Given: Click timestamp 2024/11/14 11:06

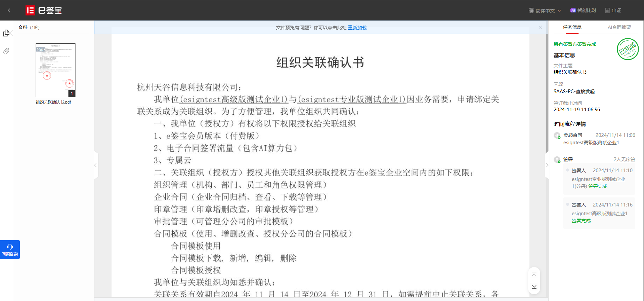Looking at the screenshot, I should click(x=615, y=135).
